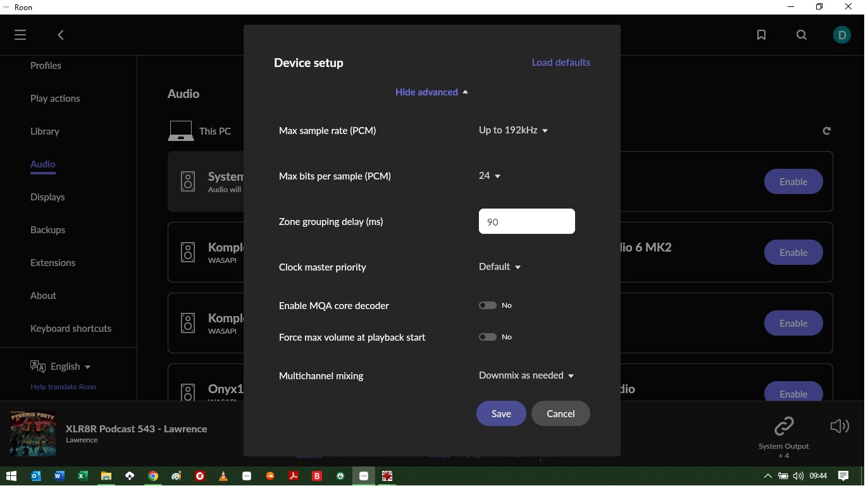
Task: Toggle Force max volume at playback start
Action: point(488,337)
